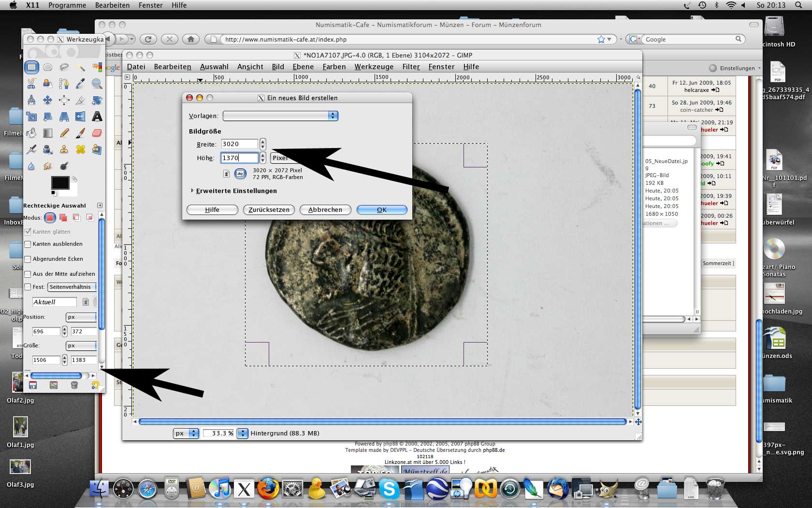
Task: Open the Filter menu in GIMP
Action: tap(411, 67)
